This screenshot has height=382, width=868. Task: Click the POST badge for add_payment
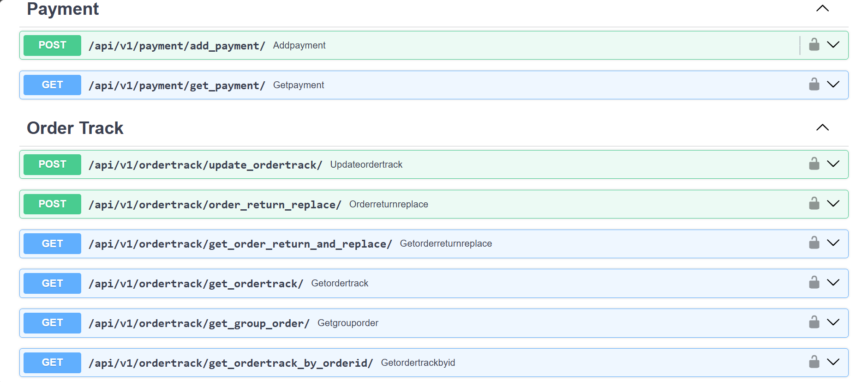pyautogui.click(x=52, y=45)
